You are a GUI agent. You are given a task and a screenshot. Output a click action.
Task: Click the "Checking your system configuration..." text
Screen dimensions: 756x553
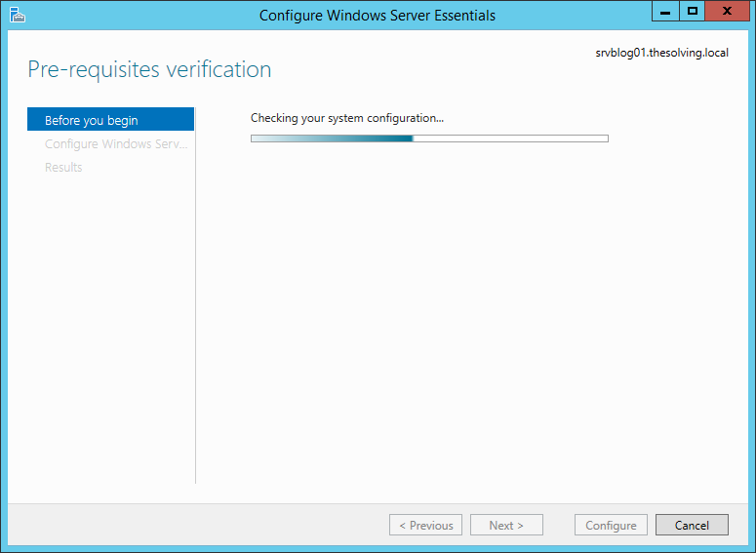pos(346,118)
